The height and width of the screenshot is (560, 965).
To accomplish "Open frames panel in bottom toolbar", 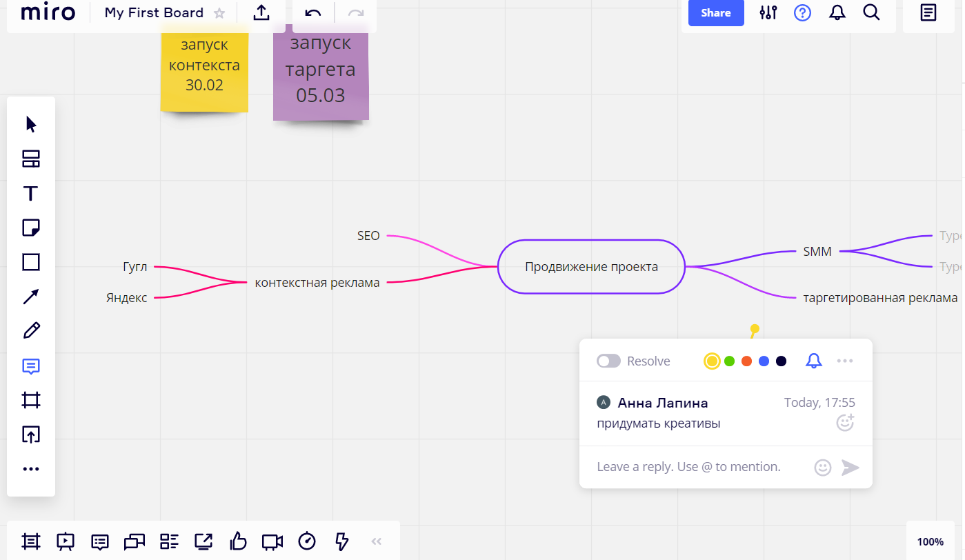I will [30, 541].
